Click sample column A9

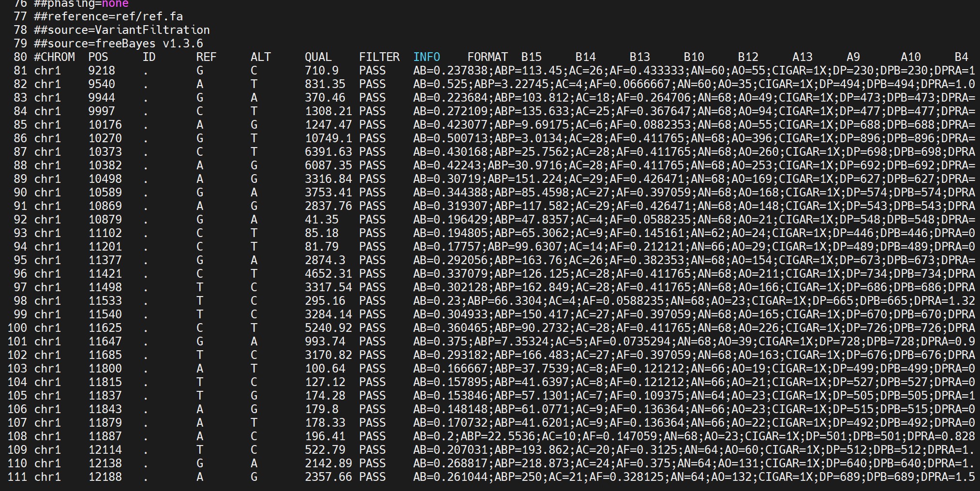click(853, 57)
